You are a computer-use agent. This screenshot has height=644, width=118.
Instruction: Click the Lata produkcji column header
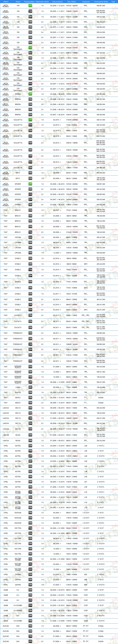point(57,2)
